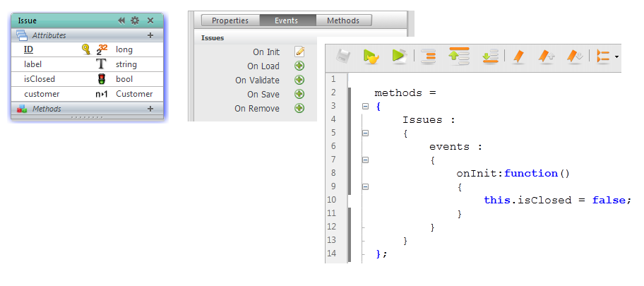The height and width of the screenshot is (286, 644).
Task: Click the toggle bookmark icon
Action: 518,56
